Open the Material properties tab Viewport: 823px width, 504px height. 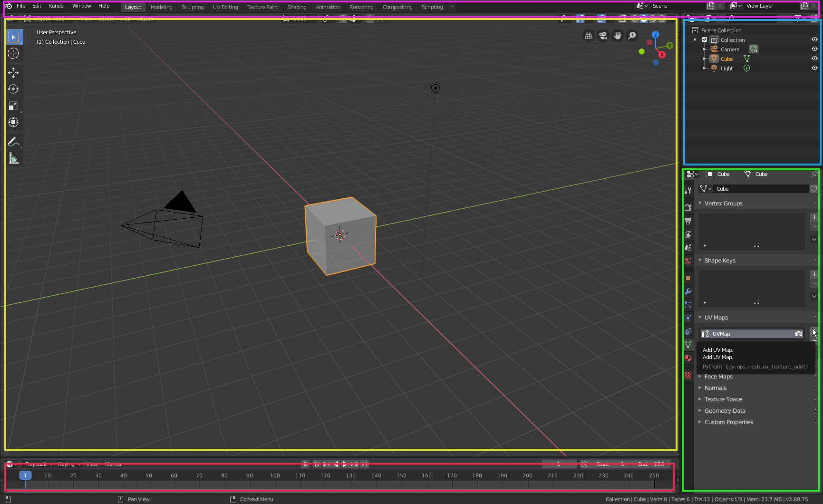click(688, 358)
